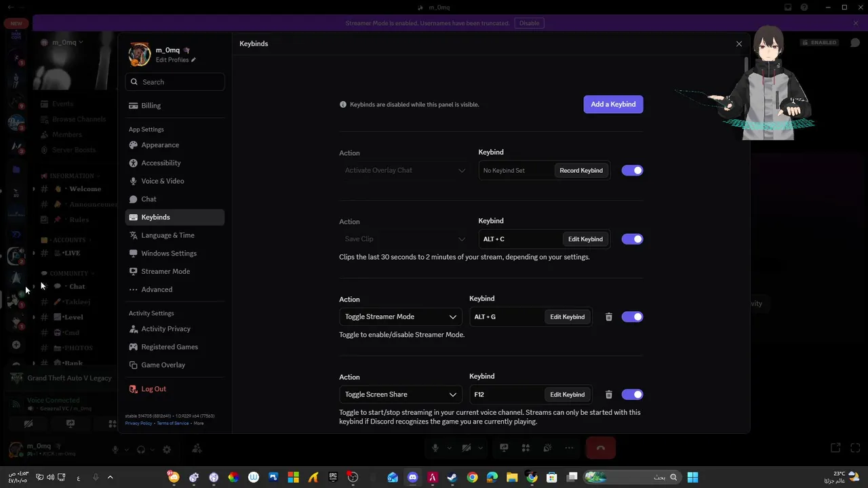Open user settings gear in user panel
The height and width of the screenshot is (488, 868).
[x=167, y=449]
